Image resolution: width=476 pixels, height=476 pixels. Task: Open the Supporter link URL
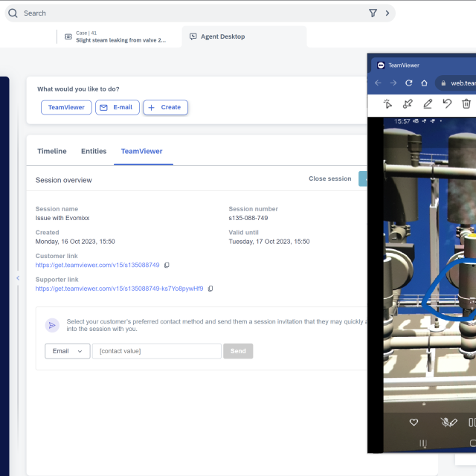click(119, 289)
